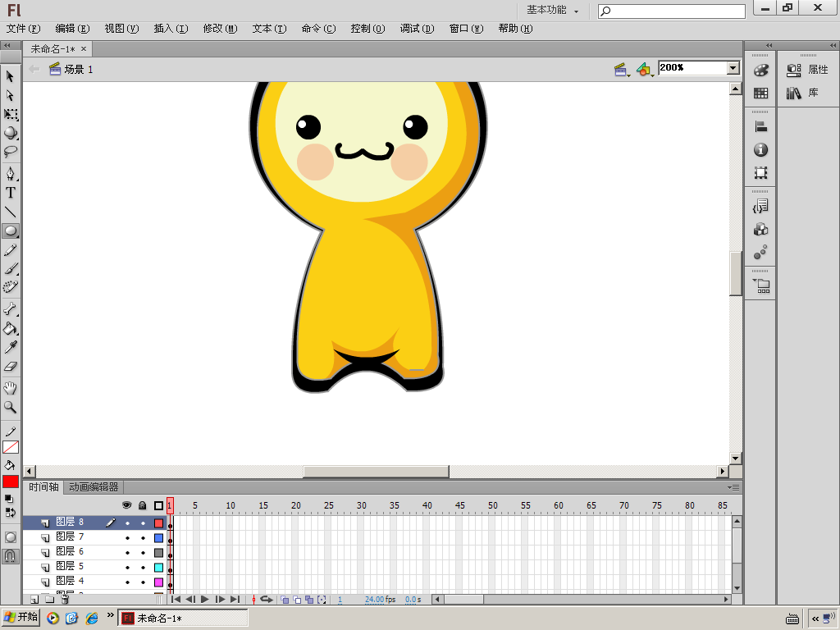Image resolution: width=840 pixels, height=630 pixels.
Task: Toggle timeline loop playback
Action: click(267, 600)
